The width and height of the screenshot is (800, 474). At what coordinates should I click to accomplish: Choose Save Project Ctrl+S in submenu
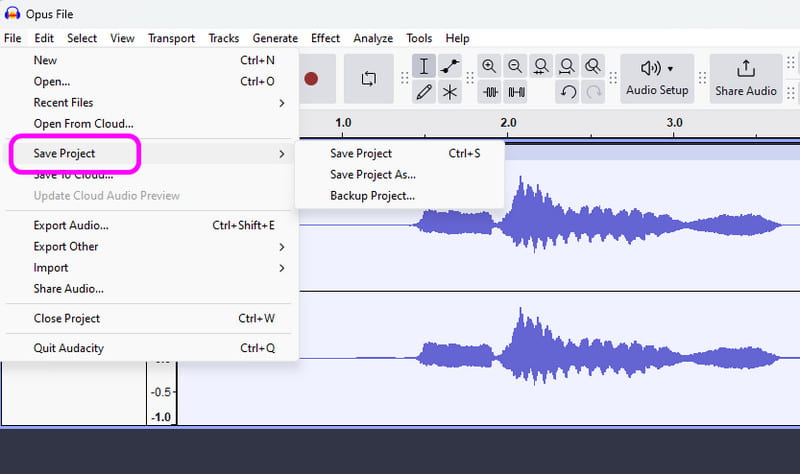[x=400, y=154]
